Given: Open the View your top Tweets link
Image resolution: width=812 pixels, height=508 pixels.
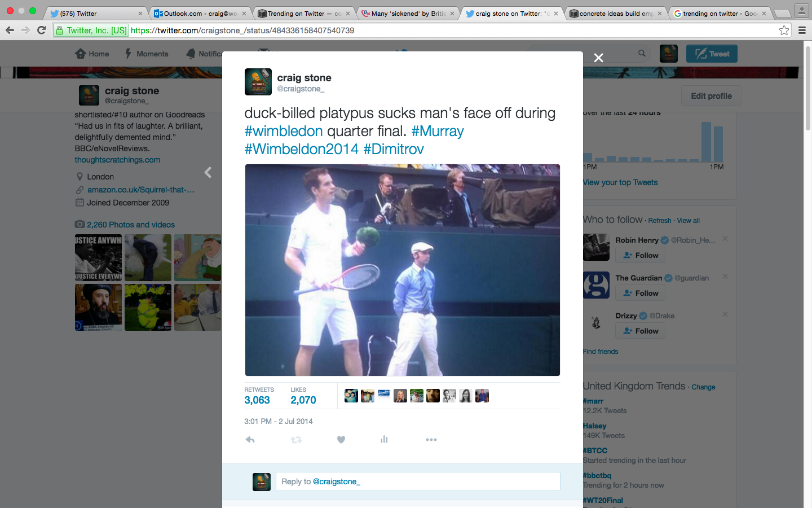Looking at the screenshot, I should pos(620,182).
